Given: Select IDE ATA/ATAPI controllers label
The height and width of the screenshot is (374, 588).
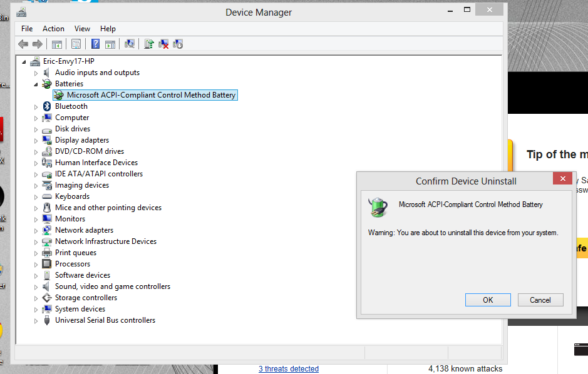Looking at the screenshot, I should [x=98, y=174].
